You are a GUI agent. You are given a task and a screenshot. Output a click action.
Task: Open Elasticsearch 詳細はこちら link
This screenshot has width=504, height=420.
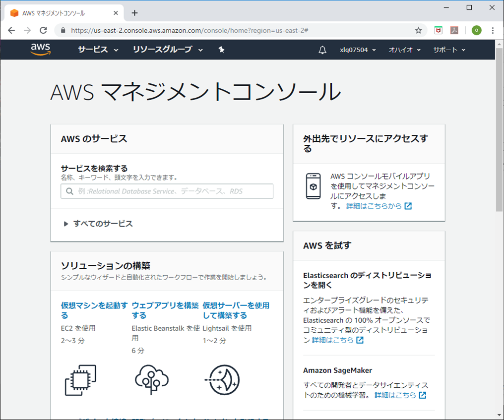(x=333, y=340)
